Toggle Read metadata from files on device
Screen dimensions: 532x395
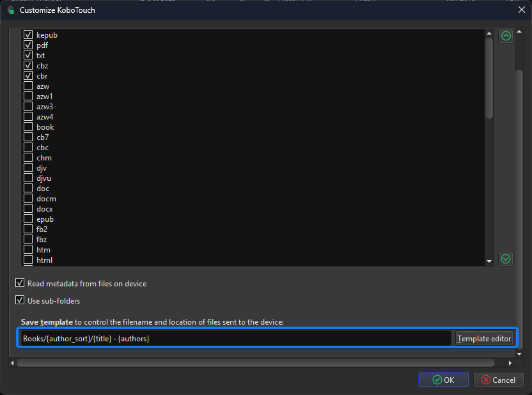20,283
